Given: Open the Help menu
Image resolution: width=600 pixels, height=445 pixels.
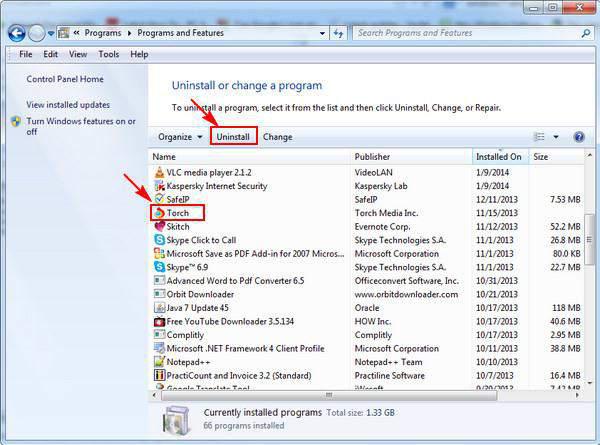Looking at the screenshot, I should click(x=139, y=54).
